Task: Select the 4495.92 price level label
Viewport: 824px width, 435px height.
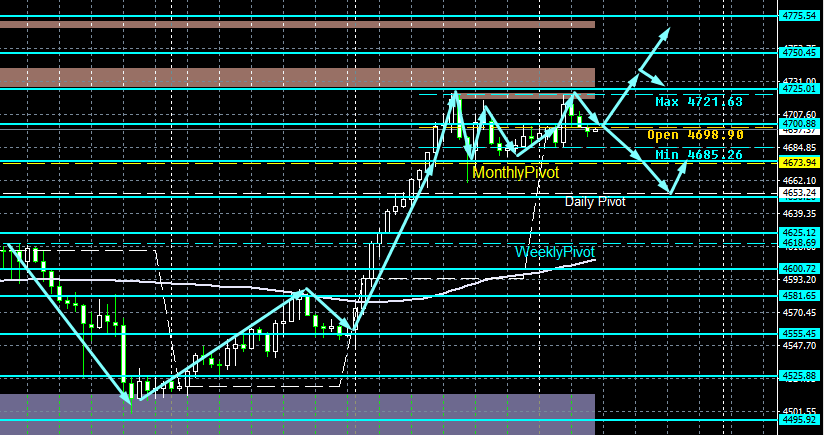Action: click(x=799, y=420)
